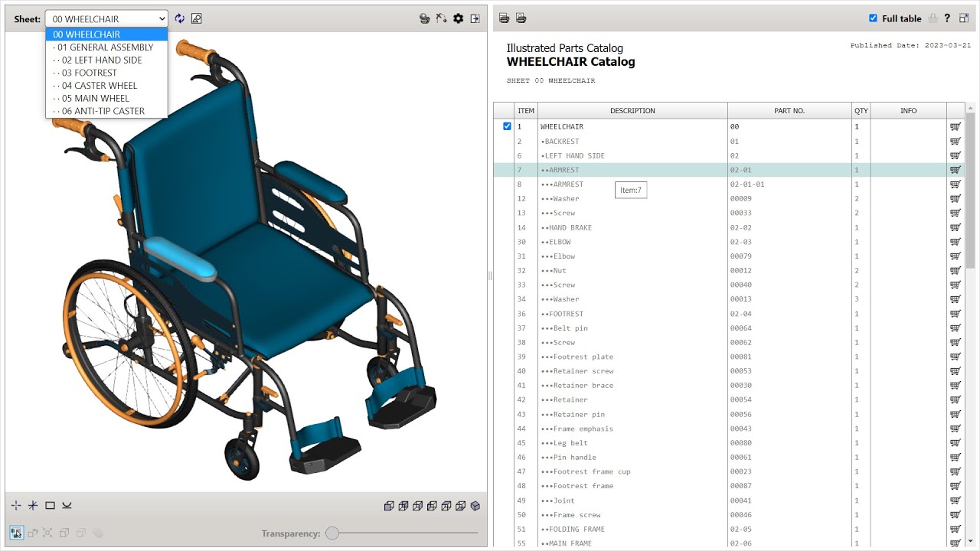Image resolution: width=980 pixels, height=551 pixels.
Task: Select the FOOTREST 02-04 row
Action: [729, 314]
